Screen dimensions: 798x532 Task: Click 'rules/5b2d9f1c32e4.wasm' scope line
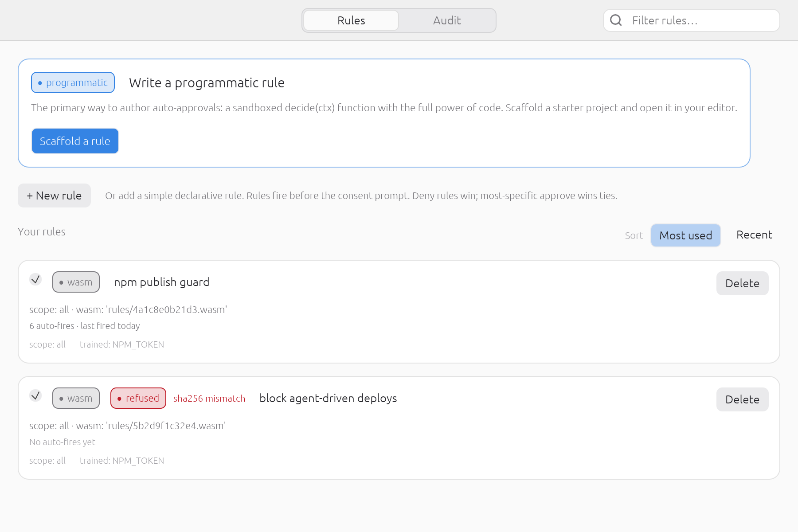point(128,426)
